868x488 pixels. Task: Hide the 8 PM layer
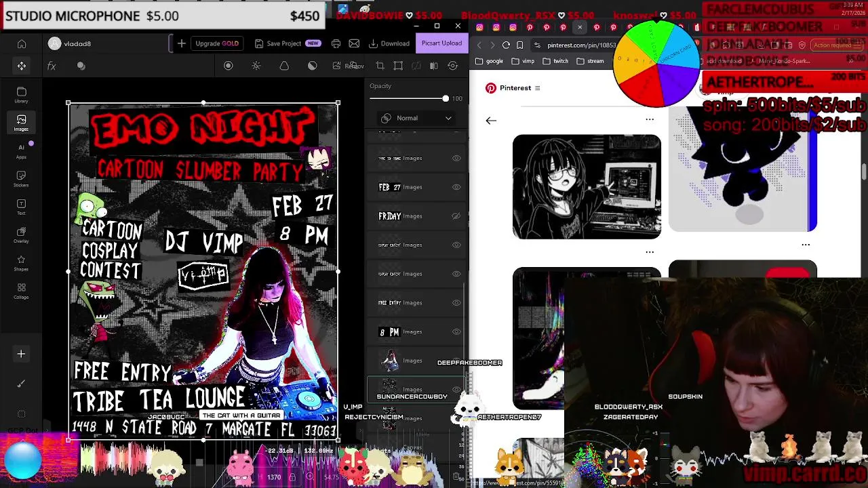point(456,332)
